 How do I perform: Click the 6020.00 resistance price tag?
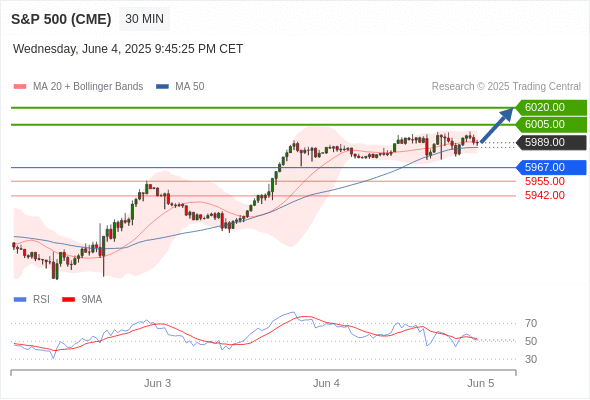[551, 108]
